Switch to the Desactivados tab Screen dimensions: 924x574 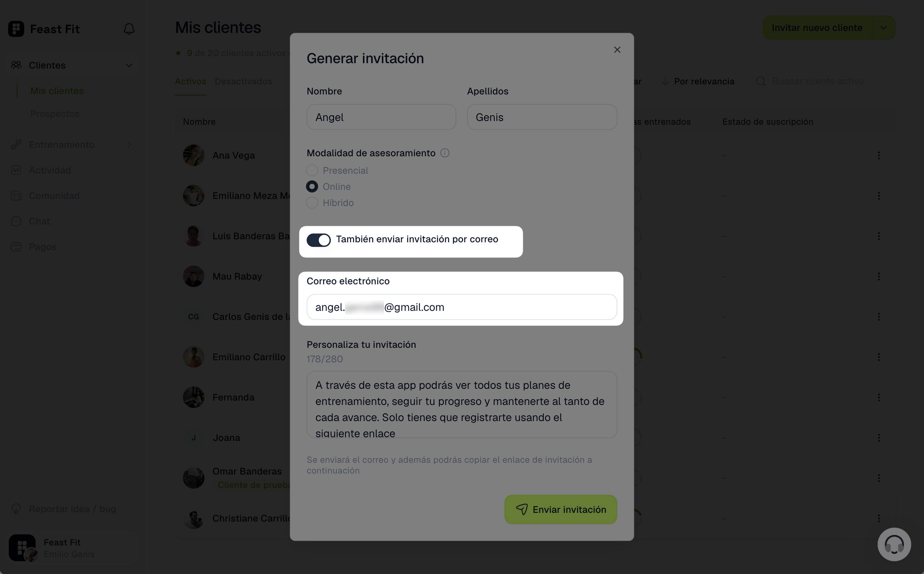[x=243, y=81]
